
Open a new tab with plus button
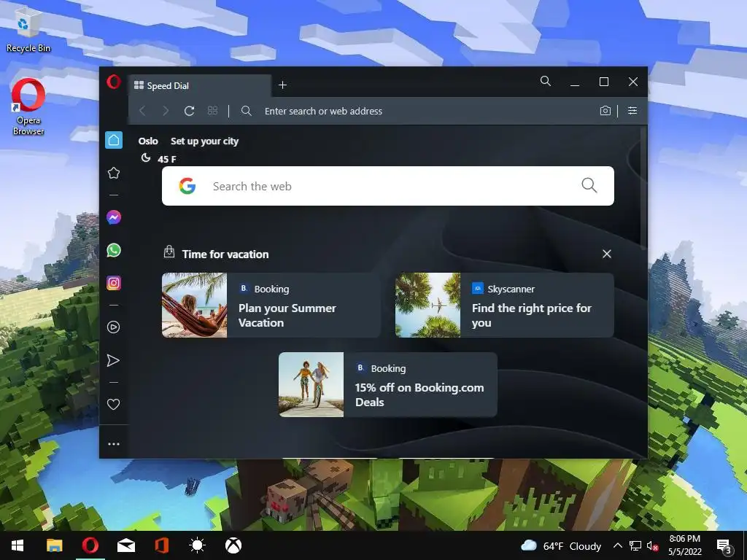click(282, 85)
